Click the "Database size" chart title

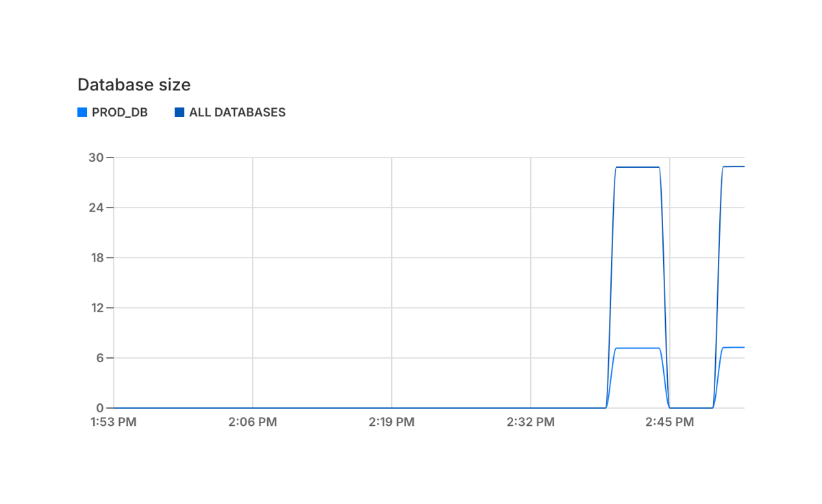coord(134,85)
